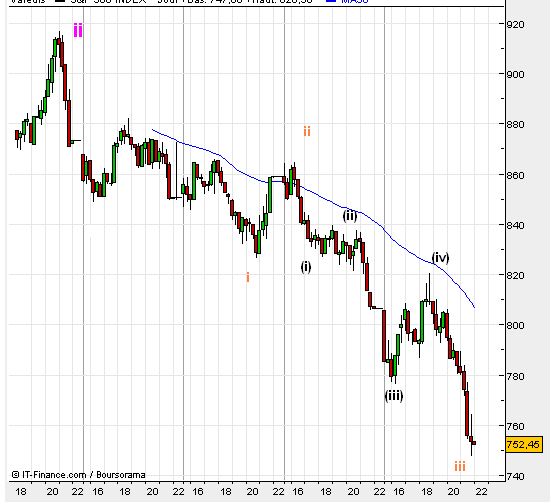This screenshot has width=550, height=502.
Task: Click the 880 price axis label
Action: coord(516,124)
